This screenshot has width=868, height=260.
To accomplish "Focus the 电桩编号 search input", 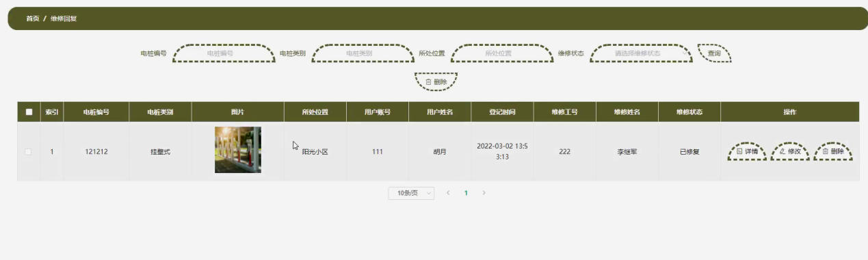I will pos(224,53).
